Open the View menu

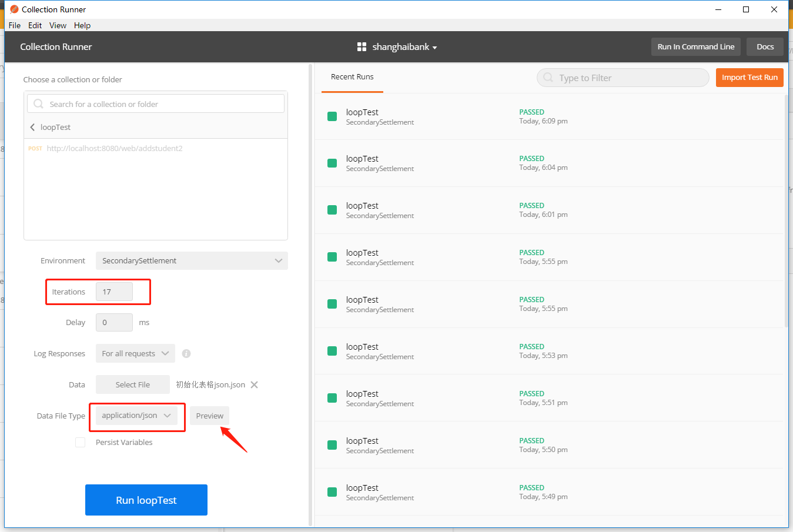tap(57, 25)
